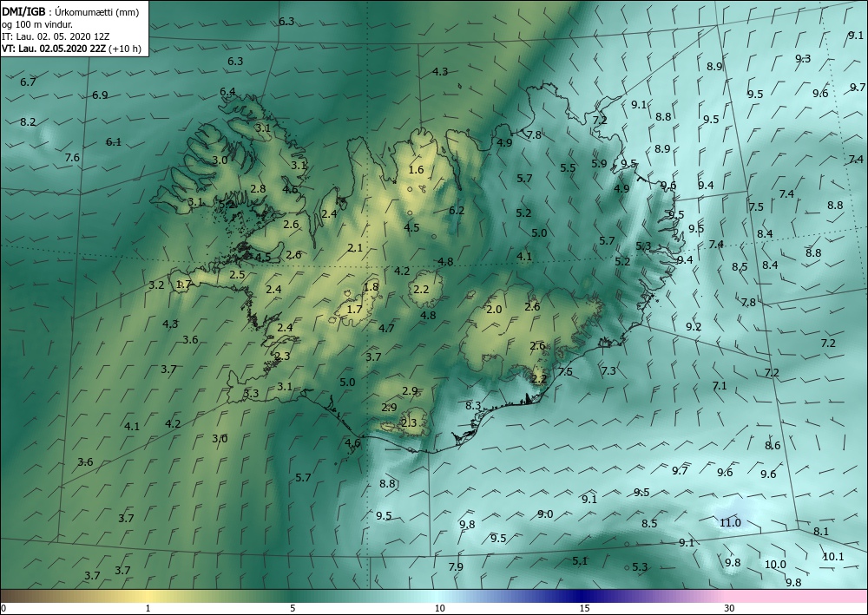This screenshot has height=615, width=868.
Task: Select the 2.5 value on the map
Action: [238, 274]
